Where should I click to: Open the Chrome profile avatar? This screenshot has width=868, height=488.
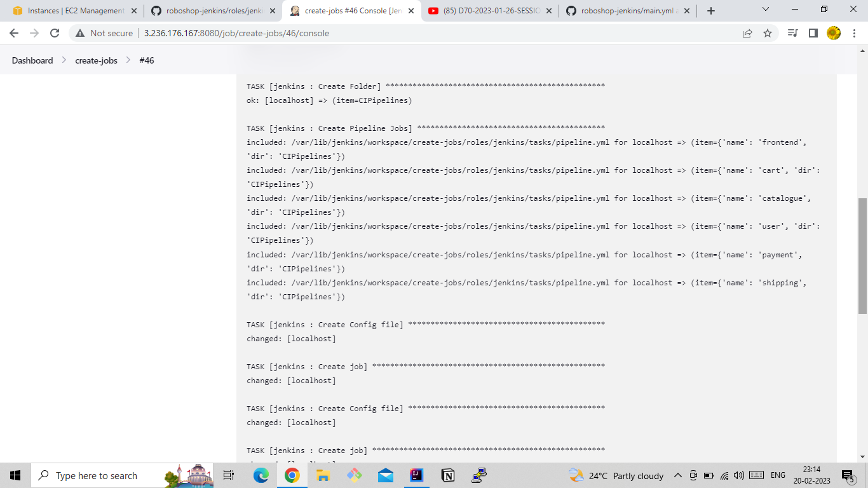click(x=834, y=33)
